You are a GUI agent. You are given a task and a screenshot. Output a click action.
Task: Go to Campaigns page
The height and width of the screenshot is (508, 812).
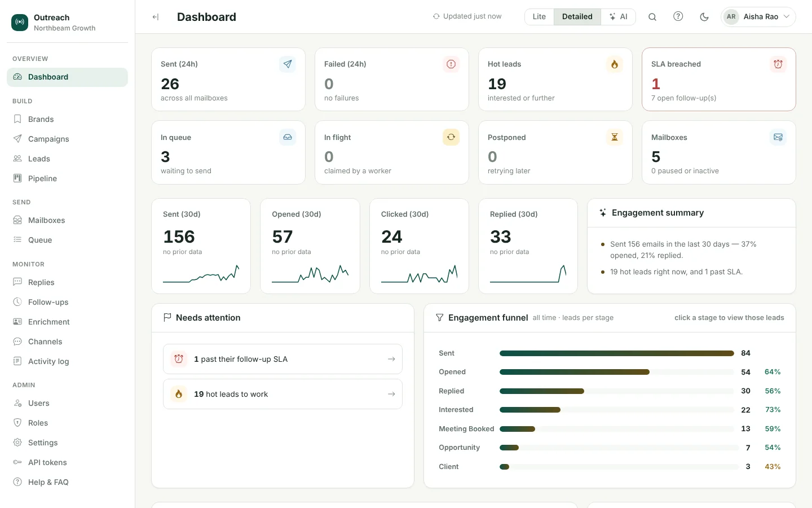click(x=67, y=139)
